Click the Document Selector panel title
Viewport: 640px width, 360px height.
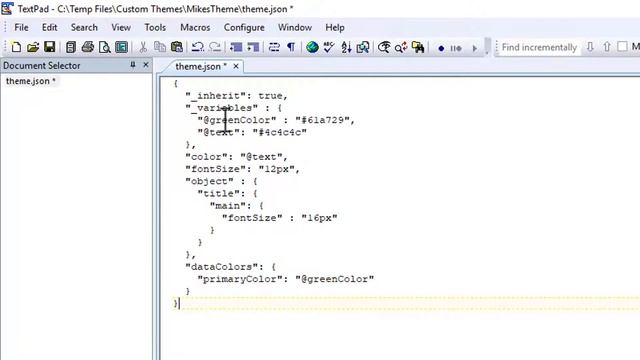tap(42, 65)
